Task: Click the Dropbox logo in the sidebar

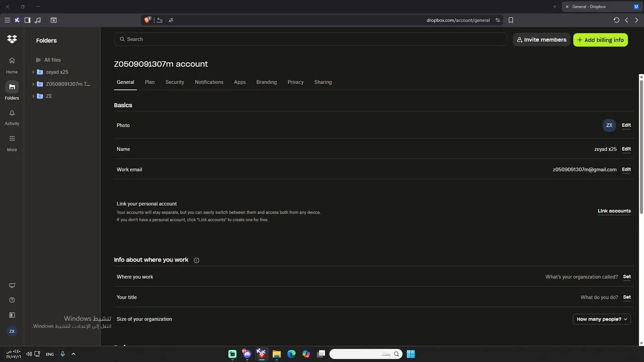Action: point(12,39)
